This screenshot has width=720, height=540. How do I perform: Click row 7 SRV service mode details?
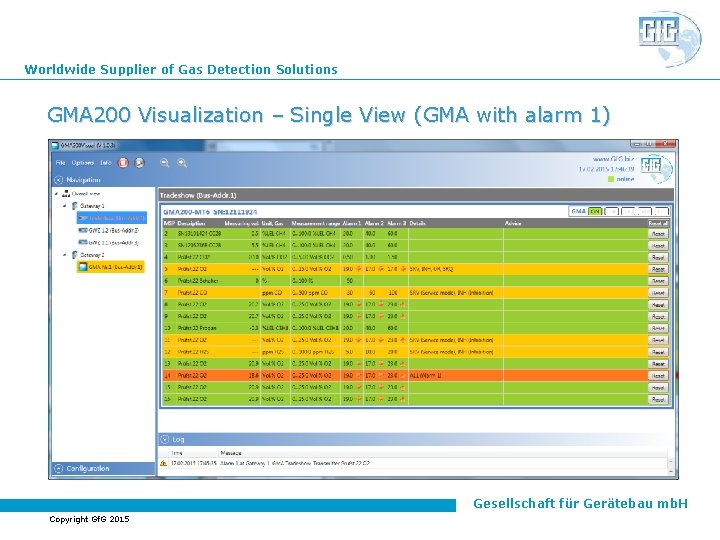(x=451, y=292)
